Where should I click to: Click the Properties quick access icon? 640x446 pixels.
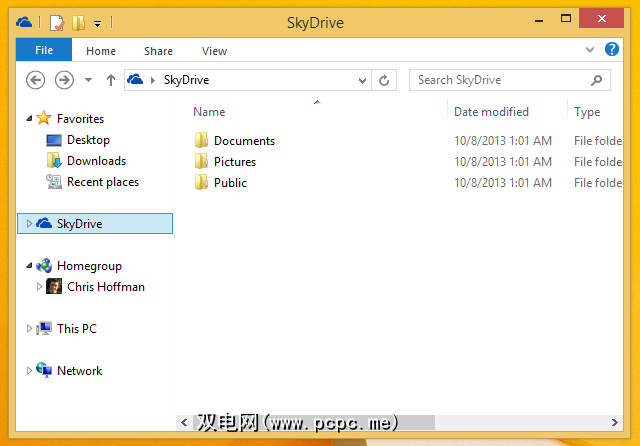pos(57,22)
